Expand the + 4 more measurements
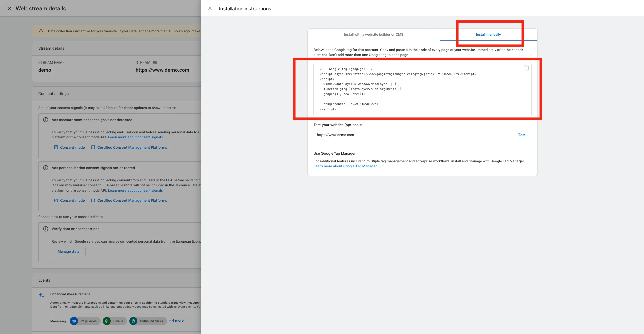Image resolution: width=644 pixels, height=334 pixels. (176, 321)
